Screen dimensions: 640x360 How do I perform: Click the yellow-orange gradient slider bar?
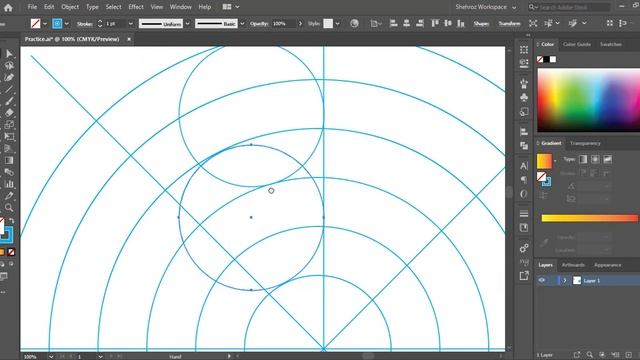point(589,218)
